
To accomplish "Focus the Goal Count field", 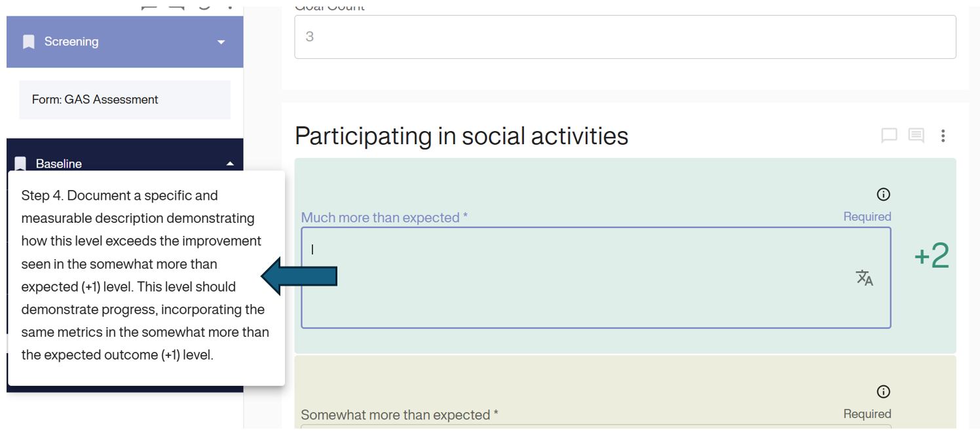I will (624, 37).
